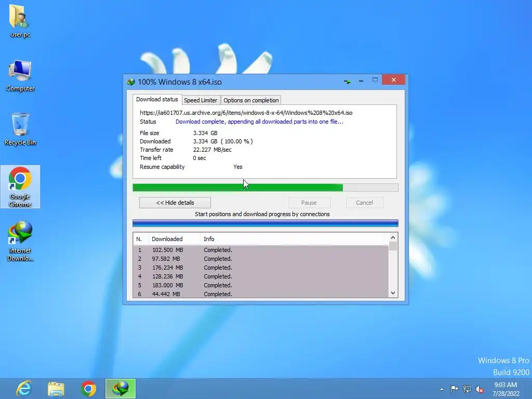Click the Resume capability Yes value
532x399 pixels.
tap(238, 167)
